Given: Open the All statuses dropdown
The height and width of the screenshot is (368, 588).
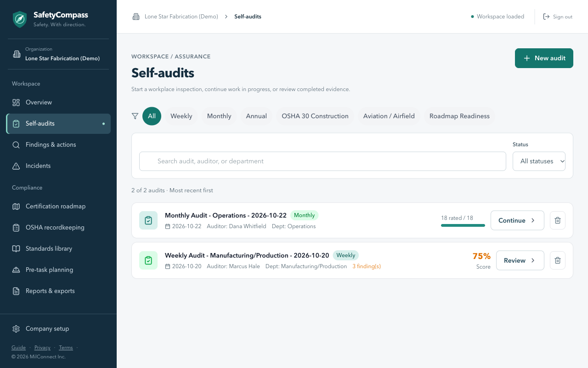Looking at the screenshot, I should coord(539,161).
